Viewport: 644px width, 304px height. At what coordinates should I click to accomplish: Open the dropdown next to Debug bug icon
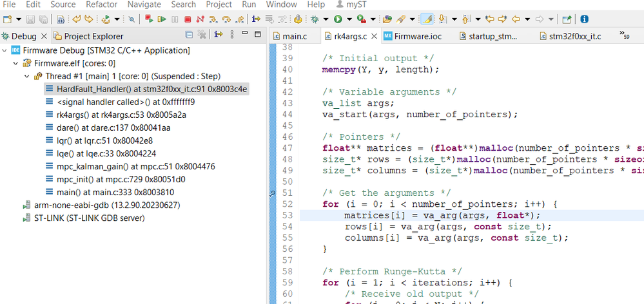(x=326, y=19)
